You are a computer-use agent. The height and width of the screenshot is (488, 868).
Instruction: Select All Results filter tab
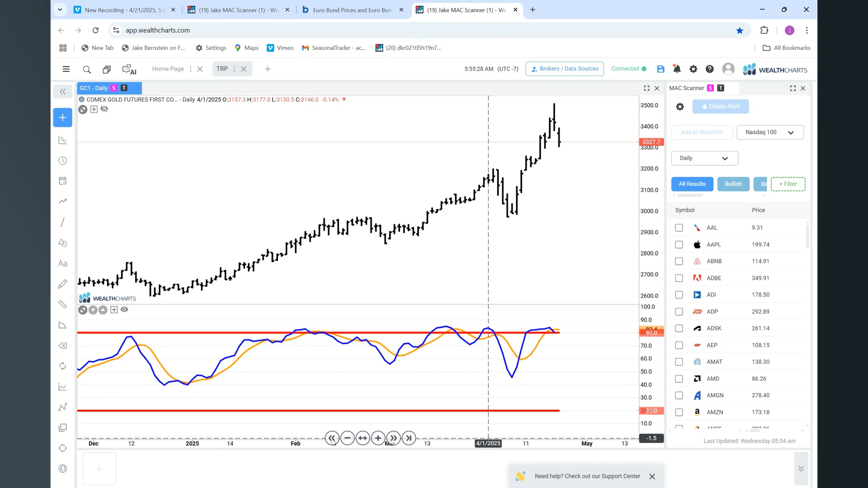pyautogui.click(x=692, y=184)
